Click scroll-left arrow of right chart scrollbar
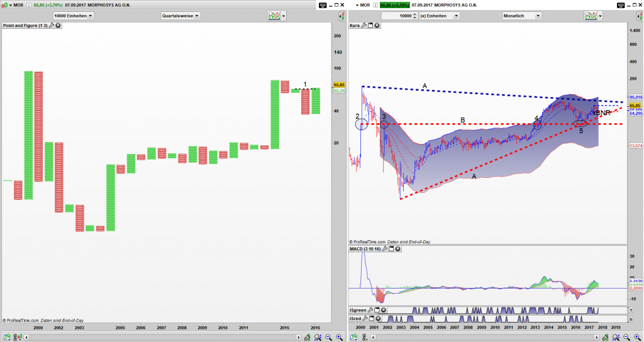This screenshot has height=342, width=644. click(374, 337)
